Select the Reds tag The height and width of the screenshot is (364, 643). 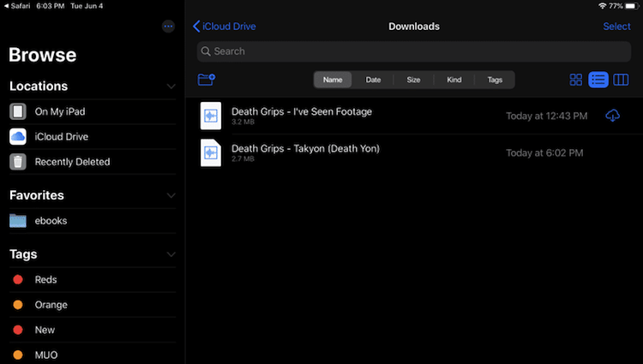93,280
